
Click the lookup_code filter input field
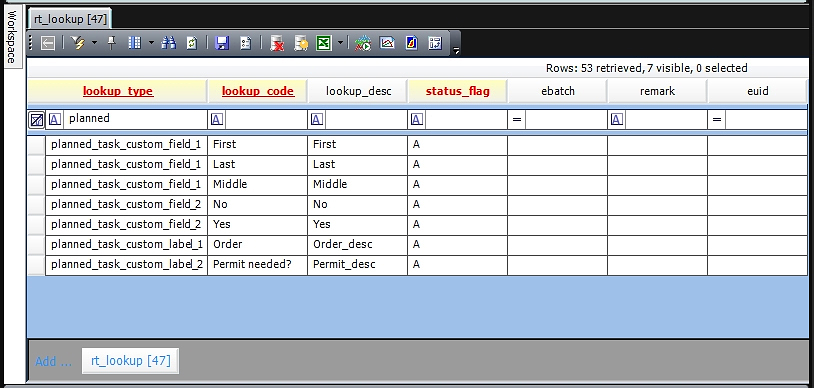pyautogui.click(x=266, y=119)
